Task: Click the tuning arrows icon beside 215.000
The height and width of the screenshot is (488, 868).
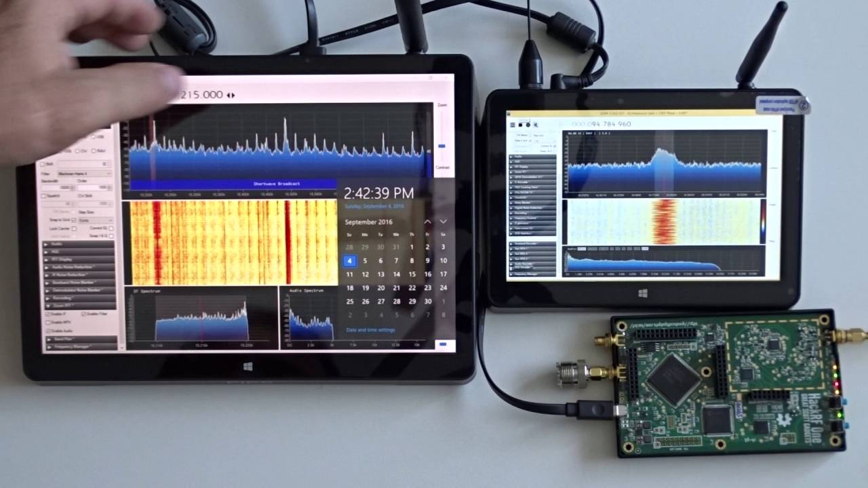Action: click(x=231, y=95)
